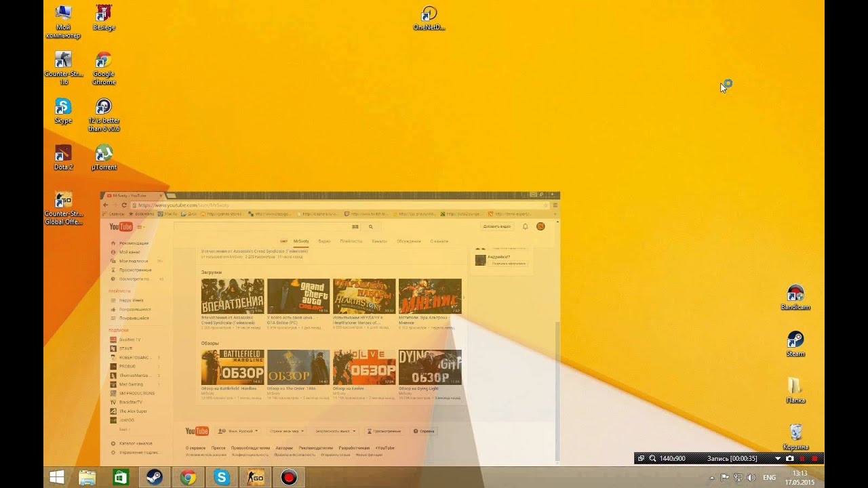Stop the Bandicam recording

pyautogui.click(x=814, y=459)
